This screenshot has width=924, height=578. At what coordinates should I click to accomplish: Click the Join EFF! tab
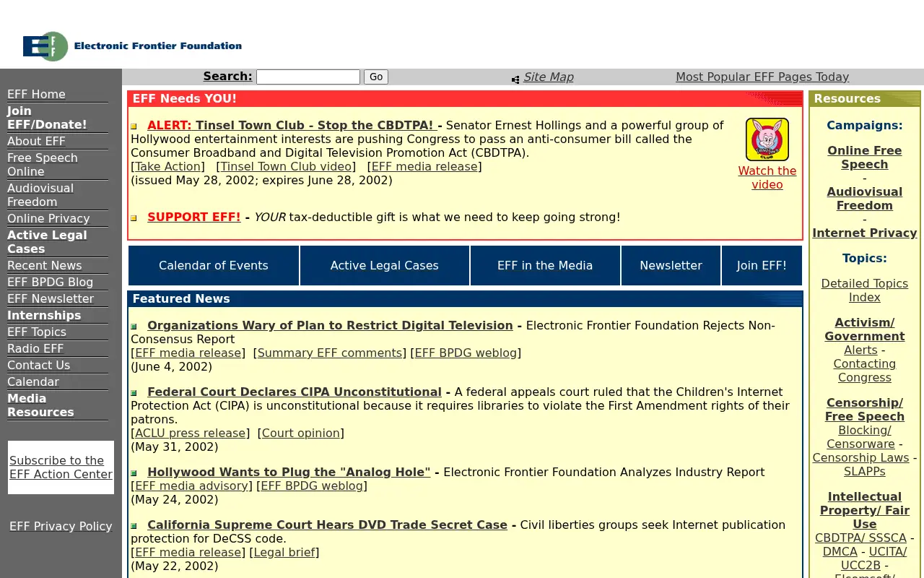[x=762, y=265]
